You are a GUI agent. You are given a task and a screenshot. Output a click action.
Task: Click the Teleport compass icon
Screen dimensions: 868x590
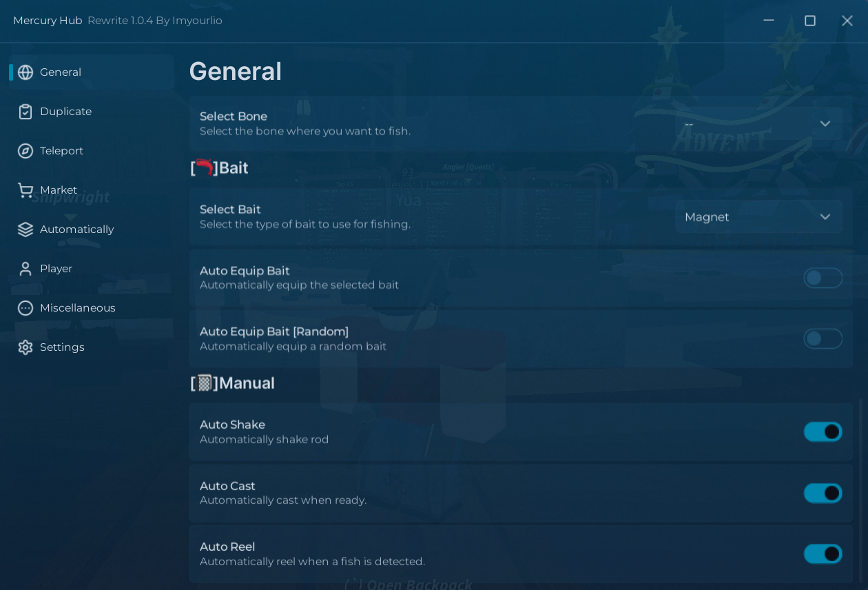[x=25, y=151]
